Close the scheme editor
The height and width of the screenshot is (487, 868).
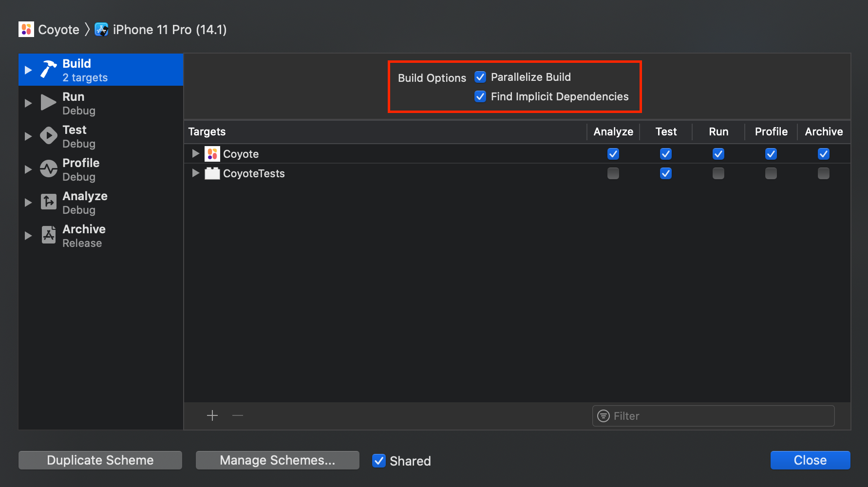pyautogui.click(x=811, y=460)
